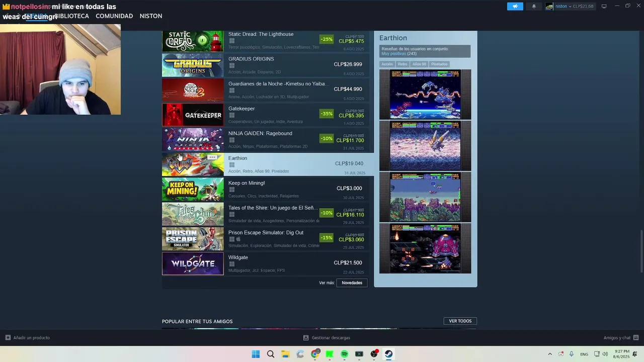Click the CLP$44.990 price
Viewport: 644px width, 362px height.
pos(348,89)
